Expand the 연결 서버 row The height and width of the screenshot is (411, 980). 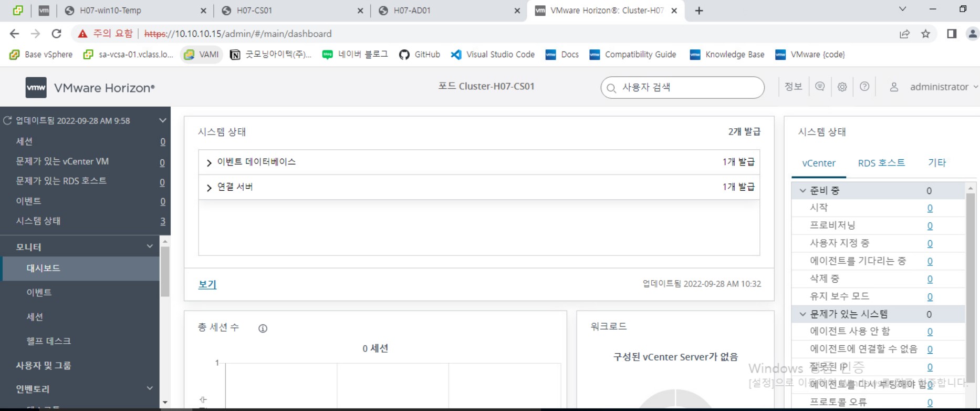tap(209, 188)
